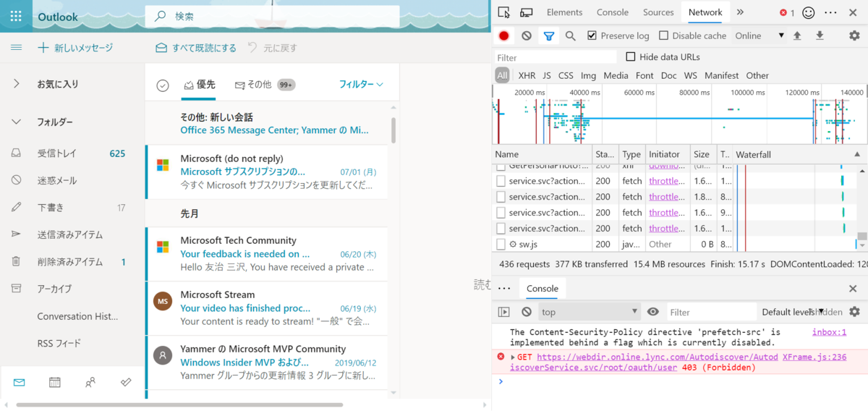Uncheck the Preserve log checkbox
868x411 pixels.
[592, 35]
